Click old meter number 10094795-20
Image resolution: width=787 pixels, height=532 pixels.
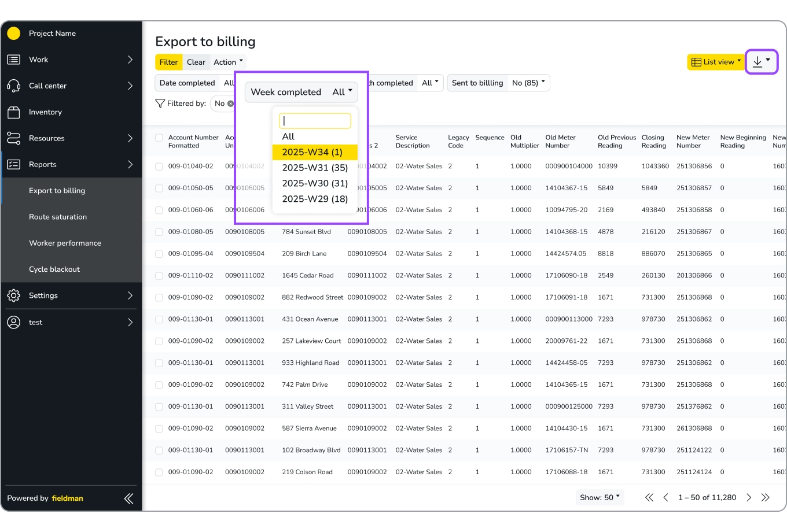pyautogui.click(x=567, y=210)
